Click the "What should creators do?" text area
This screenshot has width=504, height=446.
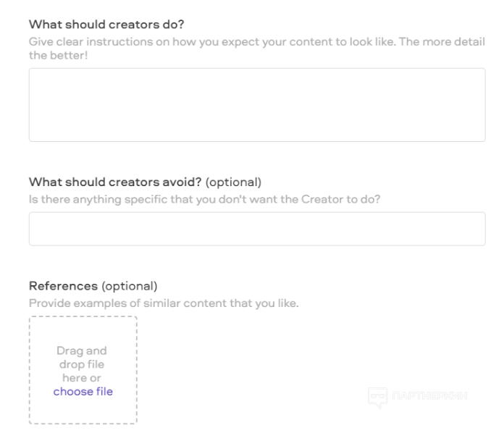pyautogui.click(x=256, y=105)
